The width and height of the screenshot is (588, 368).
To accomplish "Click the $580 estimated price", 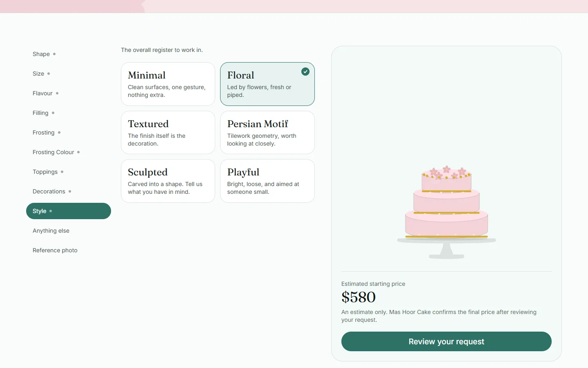I will (359, 297).
